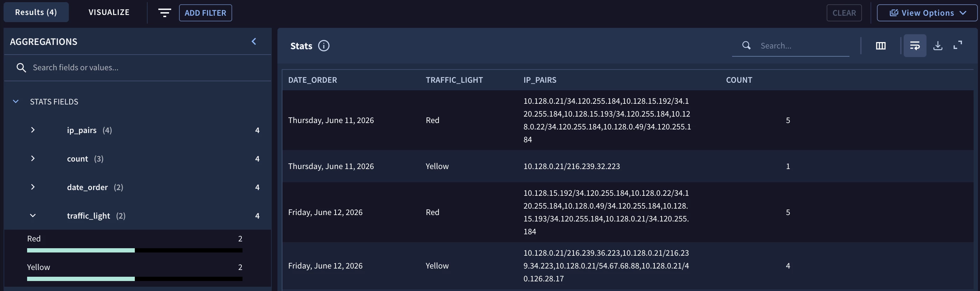Screen dimensions: 980x291
Task: Toggle the wrap text button
Action: [x=915, y=46]
